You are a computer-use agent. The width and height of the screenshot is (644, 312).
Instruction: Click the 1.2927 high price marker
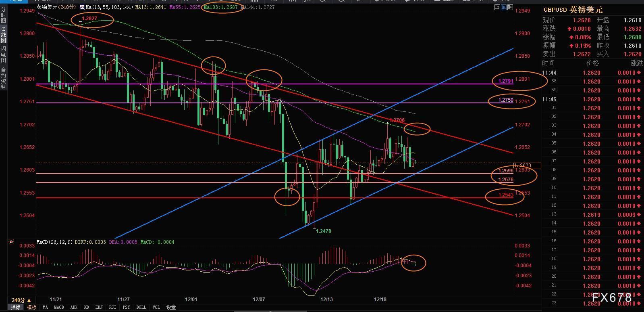click(89, 19)
